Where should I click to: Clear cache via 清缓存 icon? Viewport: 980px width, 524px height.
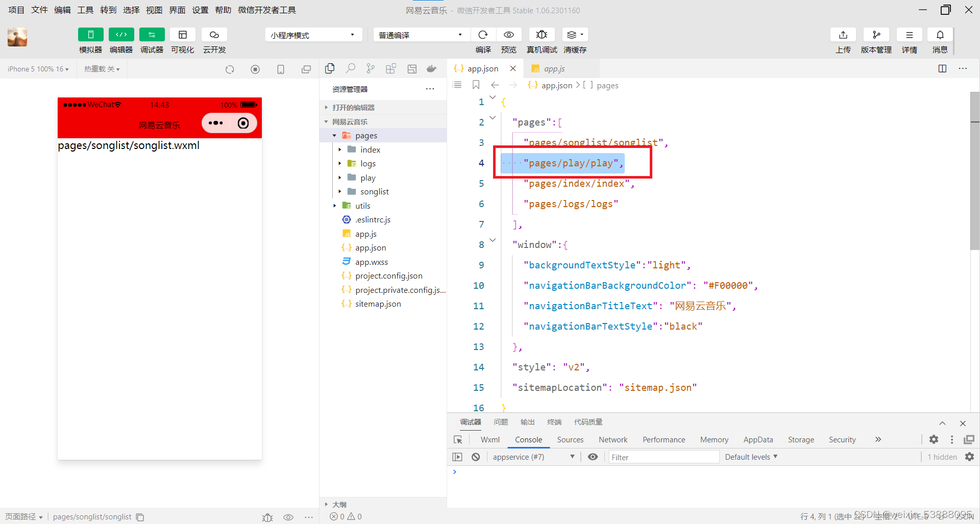click(x=575, y=35)
